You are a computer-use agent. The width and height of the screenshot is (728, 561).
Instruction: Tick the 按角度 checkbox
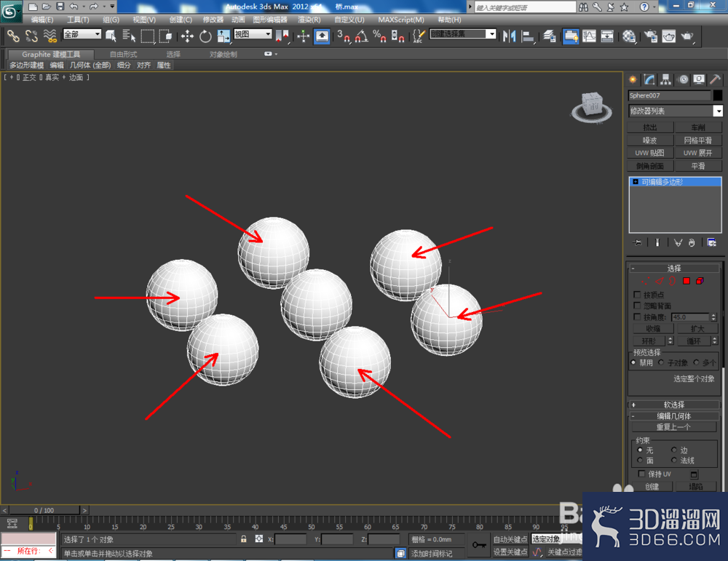click(x=637, y=317)
